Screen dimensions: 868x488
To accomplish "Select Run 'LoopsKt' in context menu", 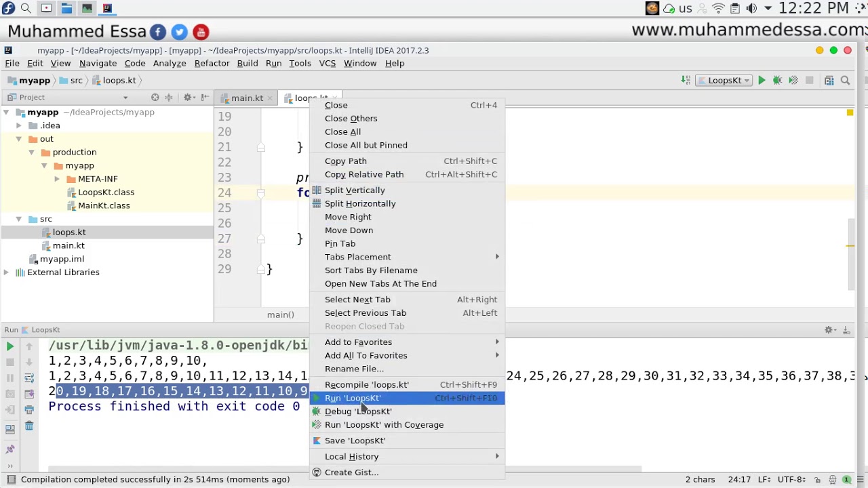I will 407,398.
